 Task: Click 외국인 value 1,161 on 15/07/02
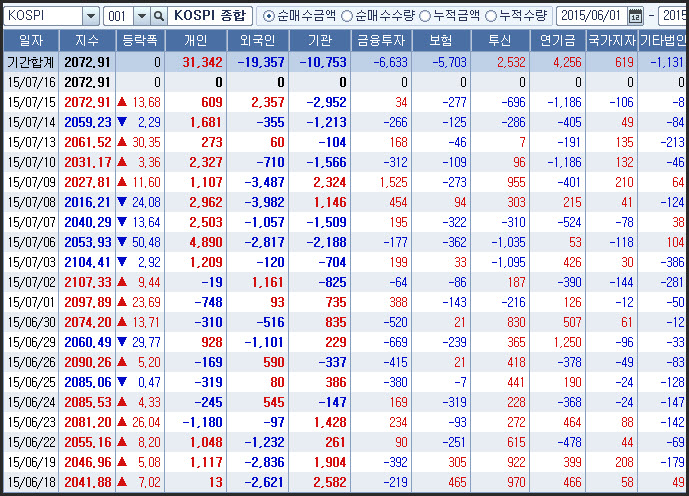(x=268, y=282)
